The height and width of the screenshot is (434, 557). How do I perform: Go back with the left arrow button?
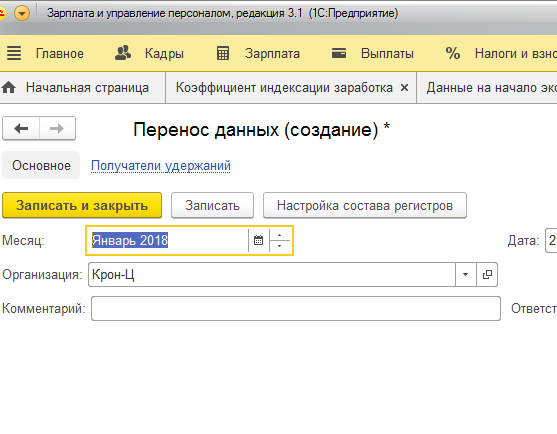(21, 128)
